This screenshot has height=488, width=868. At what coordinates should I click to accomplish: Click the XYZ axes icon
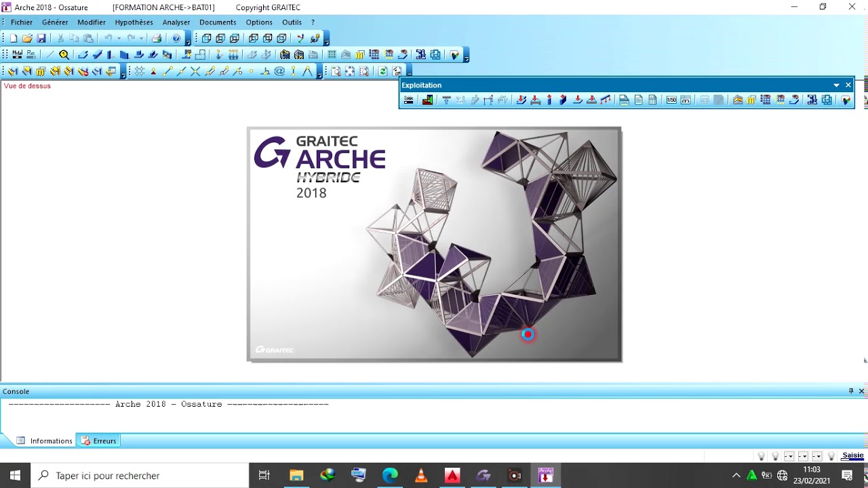tap(300, 39)
